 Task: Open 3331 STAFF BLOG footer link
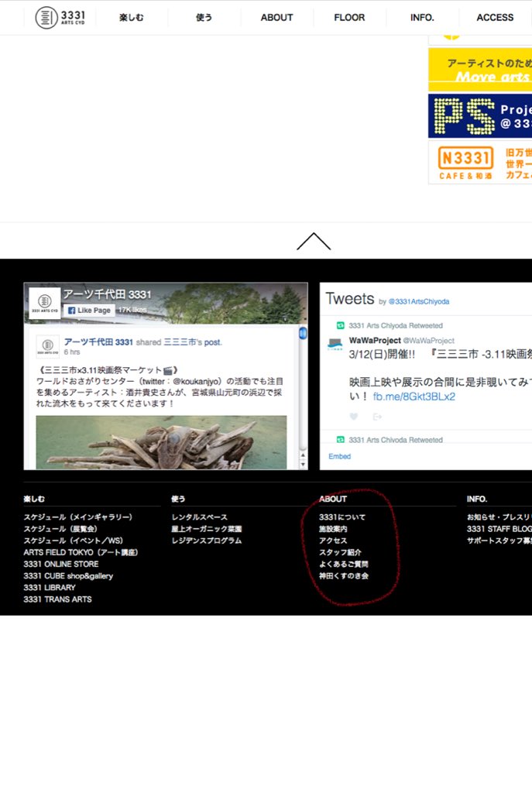click(499, 528)
